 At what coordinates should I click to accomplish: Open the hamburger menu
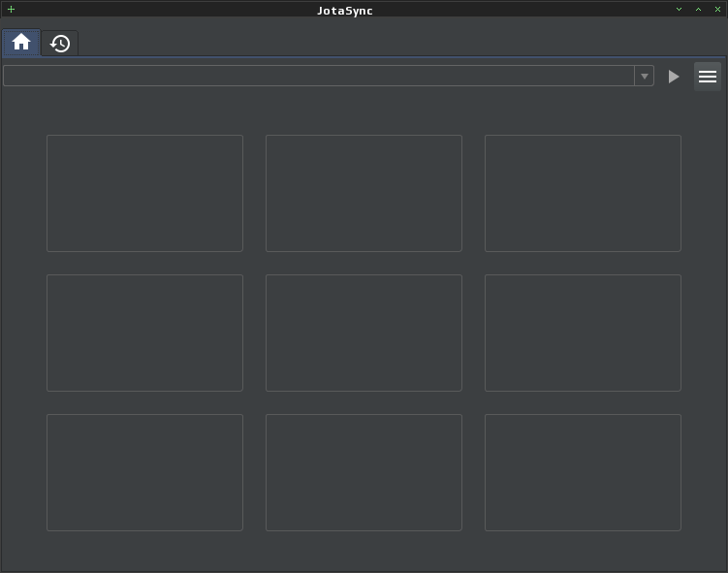pyautogui.click(x=707, y=77)
